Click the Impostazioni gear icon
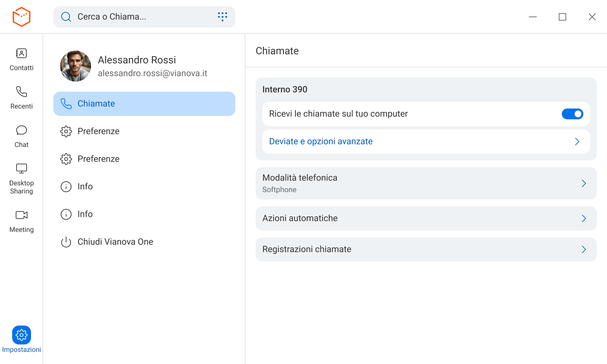This screenshot has height=364, width=607. pyautogui.click(x=21, y=335)
